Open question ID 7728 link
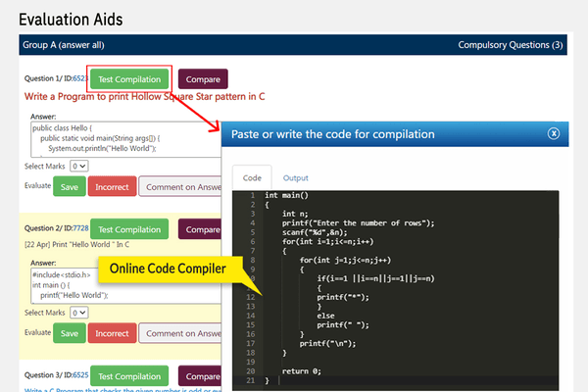This screenshot has width=588, height=392. 80,228
